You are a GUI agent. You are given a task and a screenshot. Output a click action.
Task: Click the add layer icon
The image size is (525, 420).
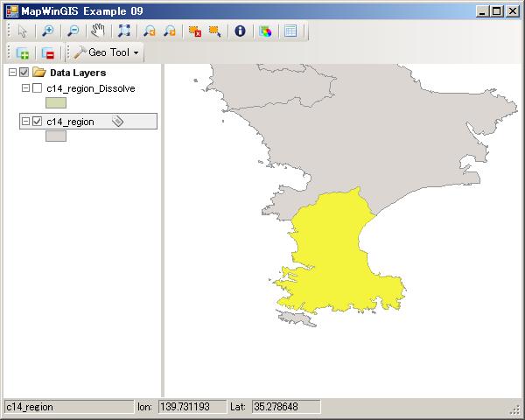(22, 52)
